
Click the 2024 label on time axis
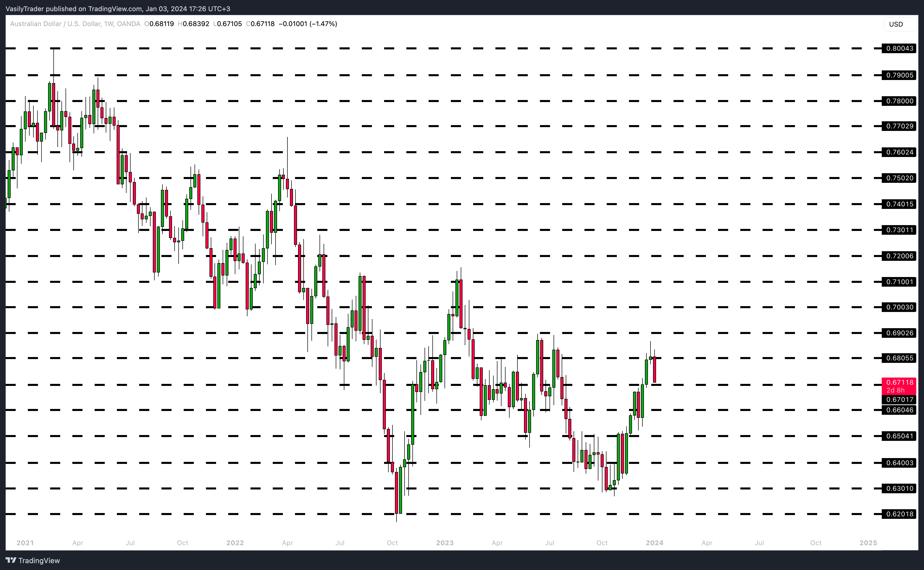point(655,543)
